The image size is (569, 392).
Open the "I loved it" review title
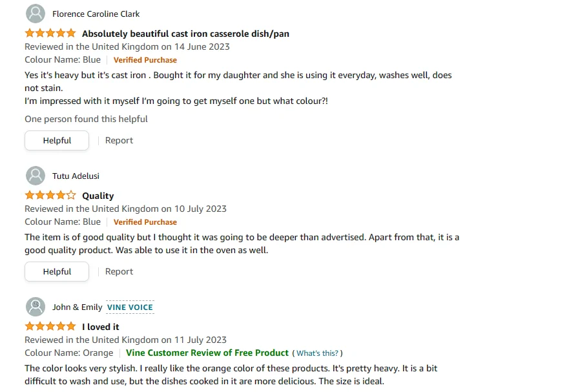point(101,327)
